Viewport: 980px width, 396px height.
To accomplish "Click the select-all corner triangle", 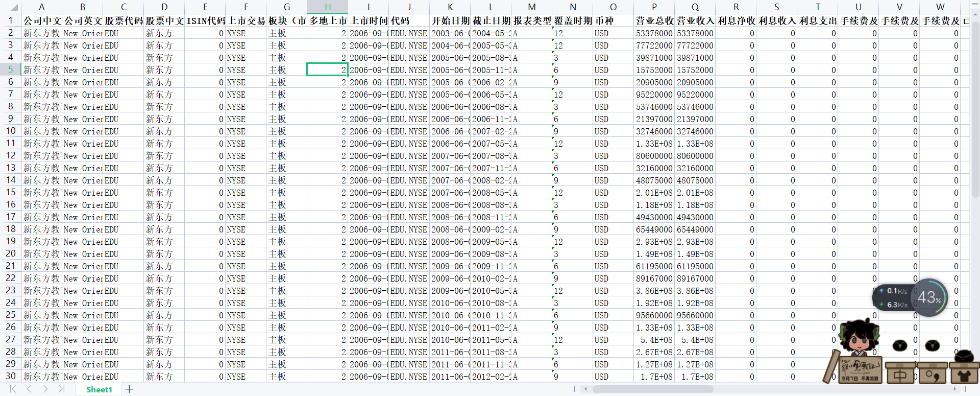I will tap(14, 7).
